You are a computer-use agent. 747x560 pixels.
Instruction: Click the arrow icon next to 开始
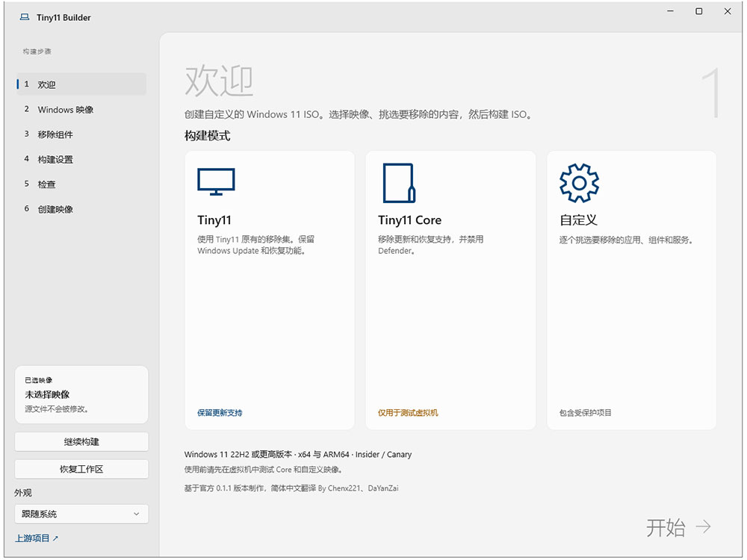(x=703, y=526)
